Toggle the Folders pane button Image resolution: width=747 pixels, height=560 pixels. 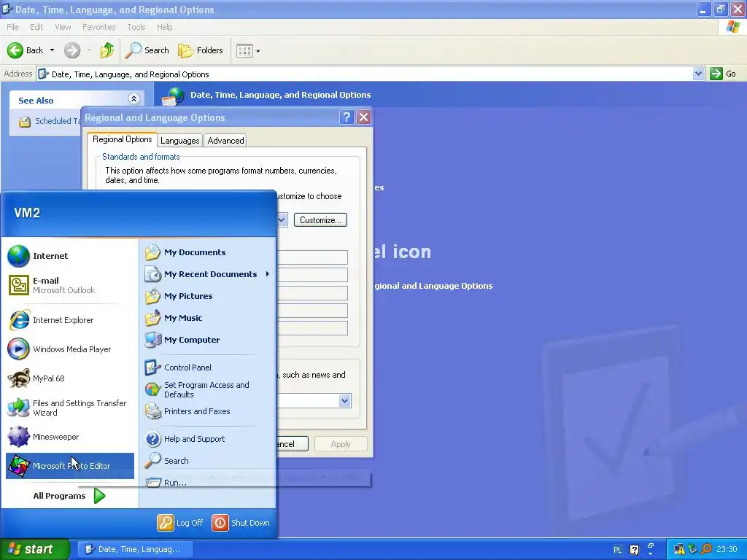tap(201, 50)
